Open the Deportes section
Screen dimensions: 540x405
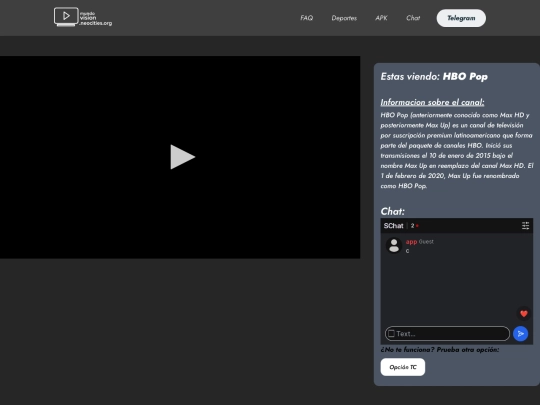click(x=344, y=18)
